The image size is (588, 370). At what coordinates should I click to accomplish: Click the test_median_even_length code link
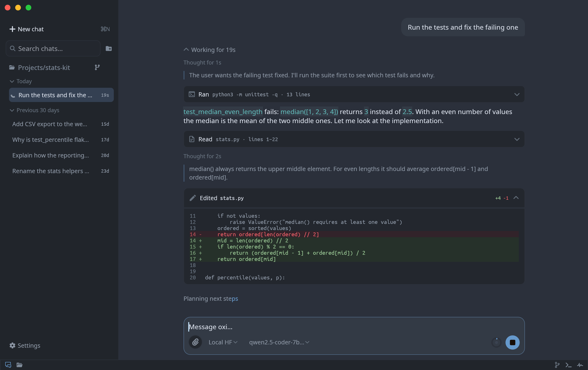pyautogui.click(x=223, y=112)
